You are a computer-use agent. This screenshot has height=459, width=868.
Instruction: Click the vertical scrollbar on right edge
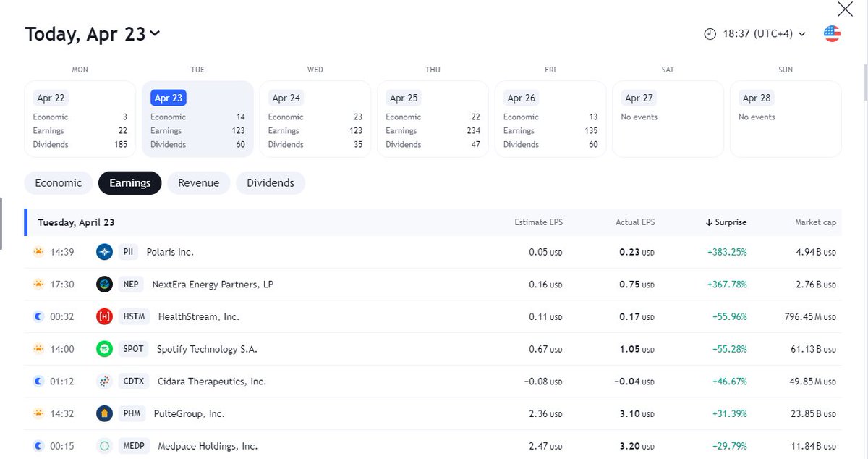point(866,83)
